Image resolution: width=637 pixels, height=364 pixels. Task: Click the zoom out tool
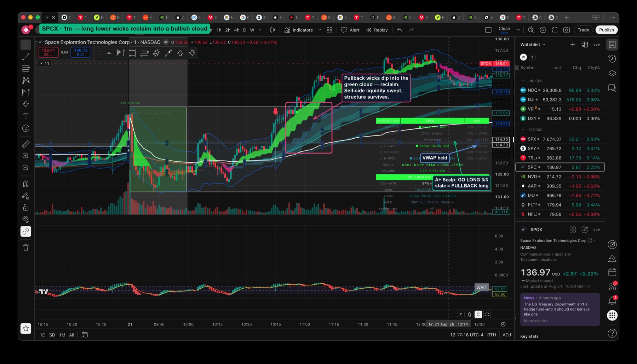(x=26, y=168)
